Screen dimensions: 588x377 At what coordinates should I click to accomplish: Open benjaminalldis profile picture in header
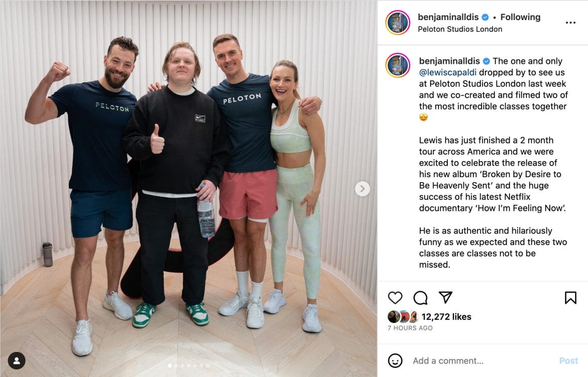coord(398,23)
